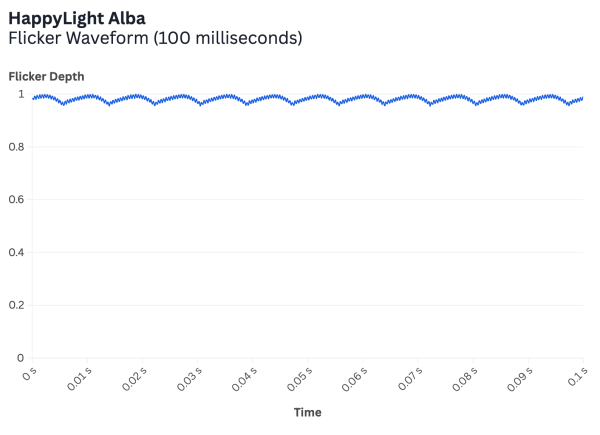Select the Flicker Depth axis label

(47, 75)
